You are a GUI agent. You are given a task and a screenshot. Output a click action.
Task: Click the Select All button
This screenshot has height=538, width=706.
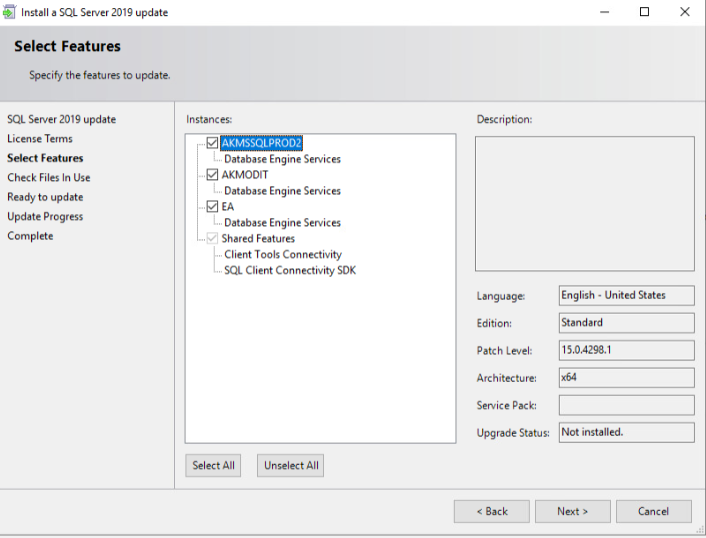[213, 466]
